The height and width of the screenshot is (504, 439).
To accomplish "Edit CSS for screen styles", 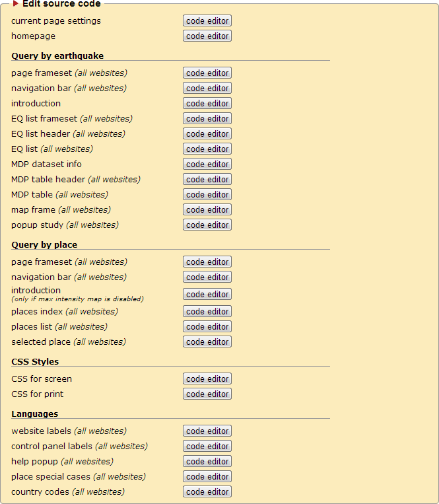I will [207, 379].
